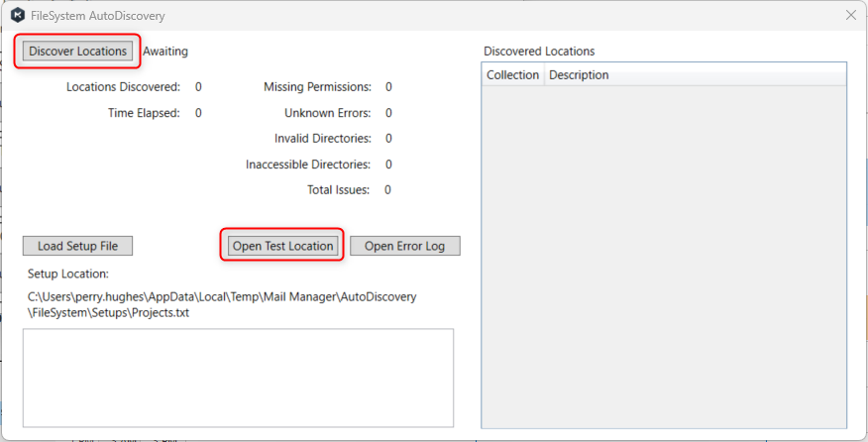Image resolution: width=868 pixels, height=442 pixels.
Task: Click the Time Elapsed value
Action: click(198, 113)
